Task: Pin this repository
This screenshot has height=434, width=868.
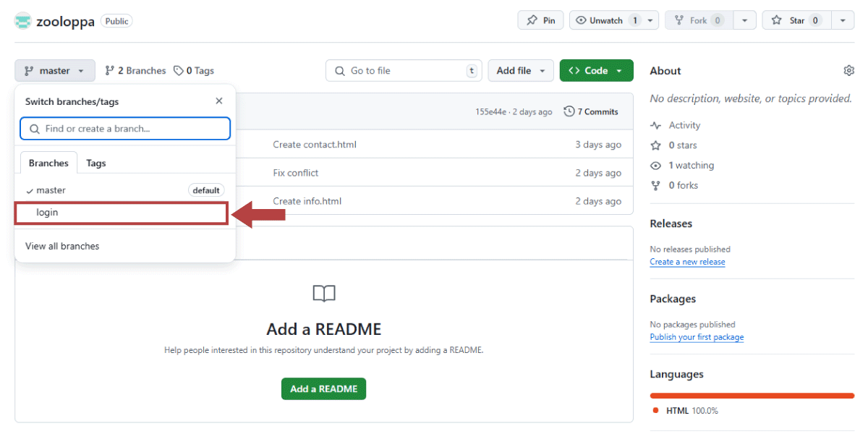Action: [541, 20]
